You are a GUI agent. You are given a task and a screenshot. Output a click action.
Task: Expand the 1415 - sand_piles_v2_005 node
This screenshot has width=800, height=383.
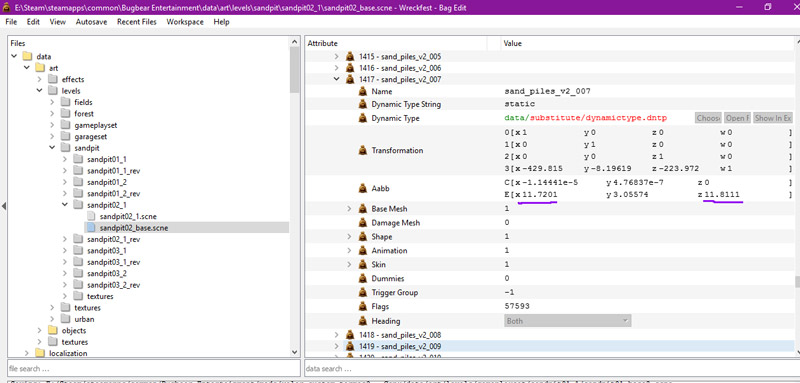point(336,56)
